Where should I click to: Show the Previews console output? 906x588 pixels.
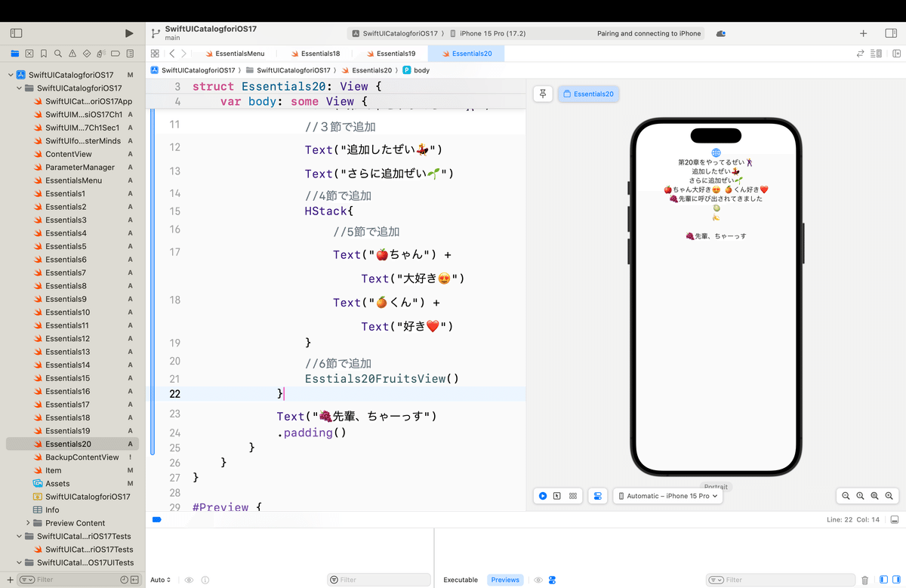point(505,580)
